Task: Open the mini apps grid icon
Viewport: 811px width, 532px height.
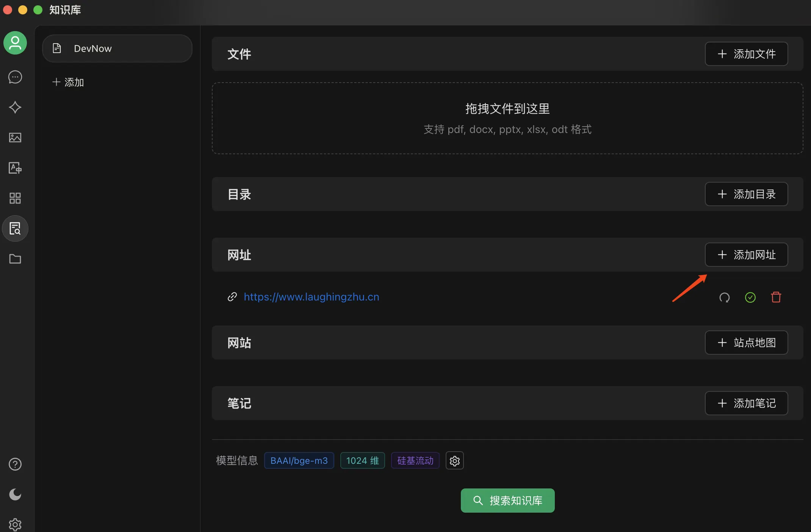Action: [x=15, y=198]
